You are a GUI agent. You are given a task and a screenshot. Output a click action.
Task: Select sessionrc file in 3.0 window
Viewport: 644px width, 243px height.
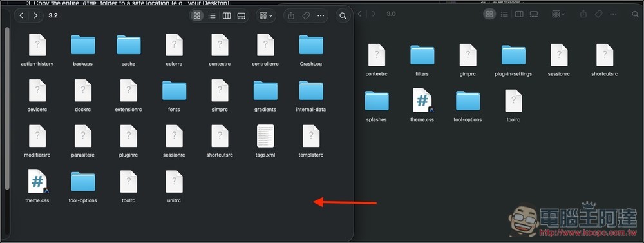pos(559,60)
